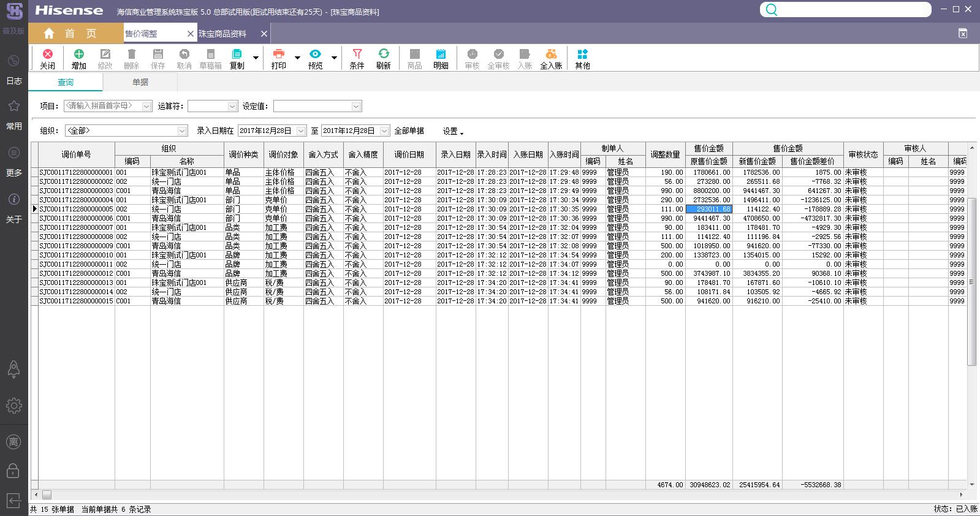The image size is (980, 516).
Task: Click the 预览 (Preview) eye icon
Action: pyautogui.click(x=315, y=58)
